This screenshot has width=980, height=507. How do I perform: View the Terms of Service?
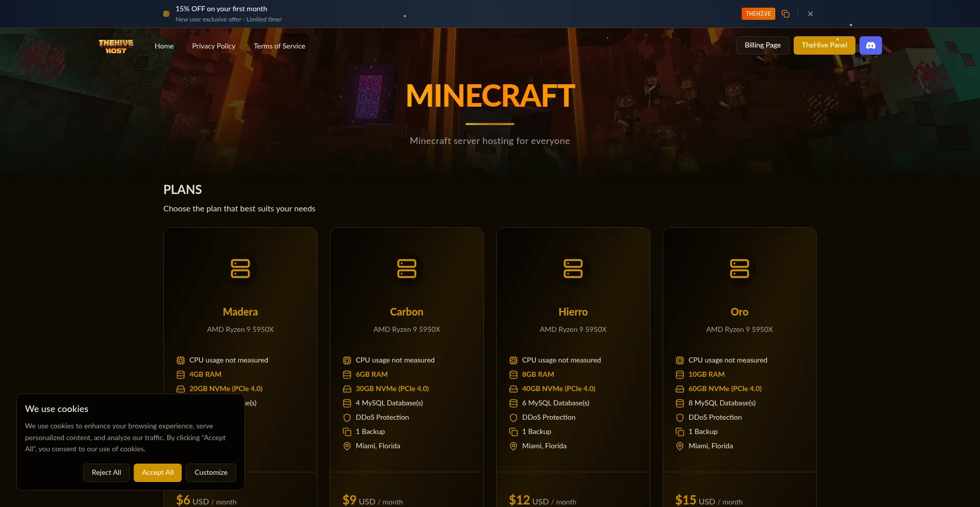point(279,46)
